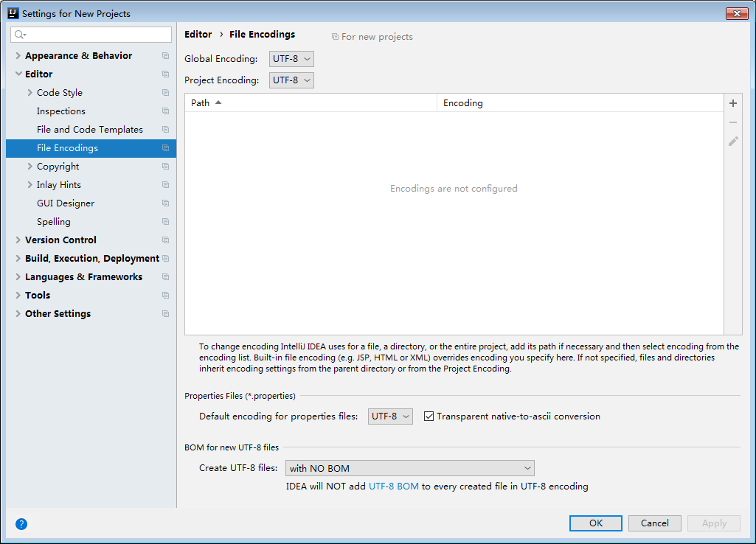The height and width of the screenshot is (544, 756).
Task: Click the Editor breadcrumb
Action: tap(198, 34)
